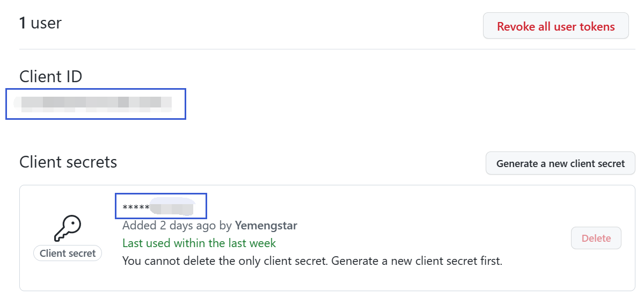The width and height of the screenshot is (644, 296).
Task: Click the Client secrets heading
Action: coord(68,162)
